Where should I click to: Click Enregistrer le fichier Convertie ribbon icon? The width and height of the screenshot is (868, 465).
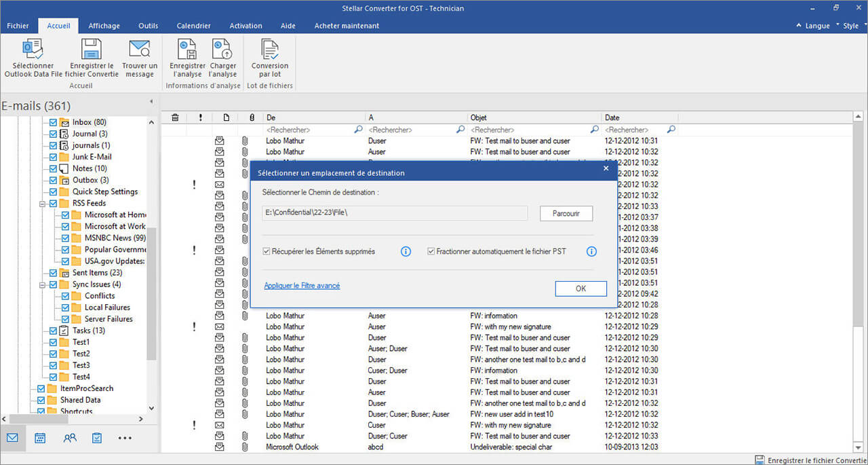point(91,49)
